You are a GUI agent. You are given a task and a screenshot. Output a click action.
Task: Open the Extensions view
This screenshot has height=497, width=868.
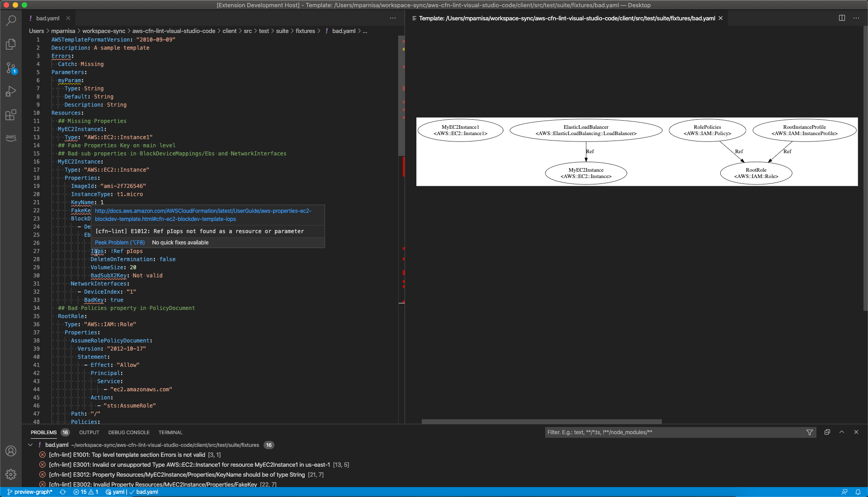(11, 115)
